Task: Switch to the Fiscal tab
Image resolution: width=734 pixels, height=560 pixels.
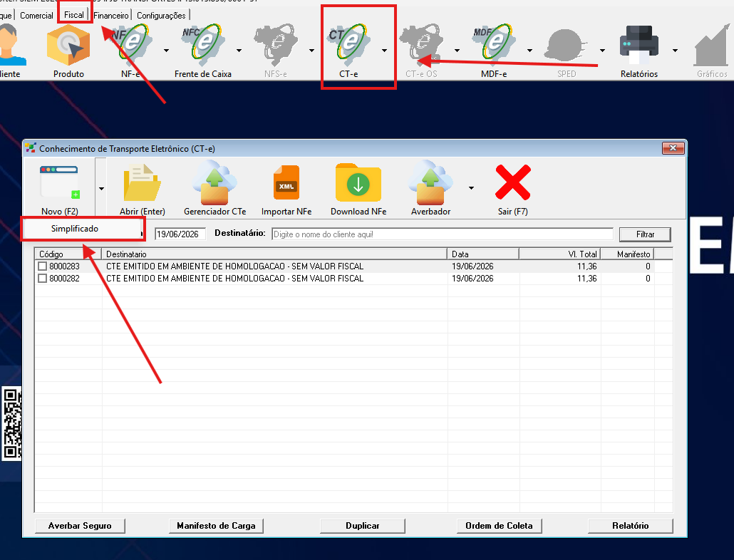Action: pos(74,15)
